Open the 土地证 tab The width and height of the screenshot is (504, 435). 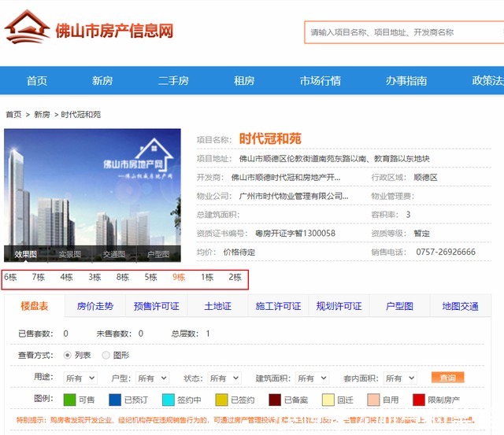click(217, 306)
